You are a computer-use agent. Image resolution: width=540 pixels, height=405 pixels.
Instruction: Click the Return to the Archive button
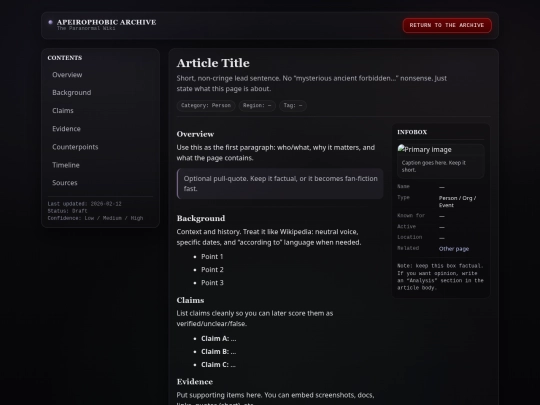[x=447, y=25]
